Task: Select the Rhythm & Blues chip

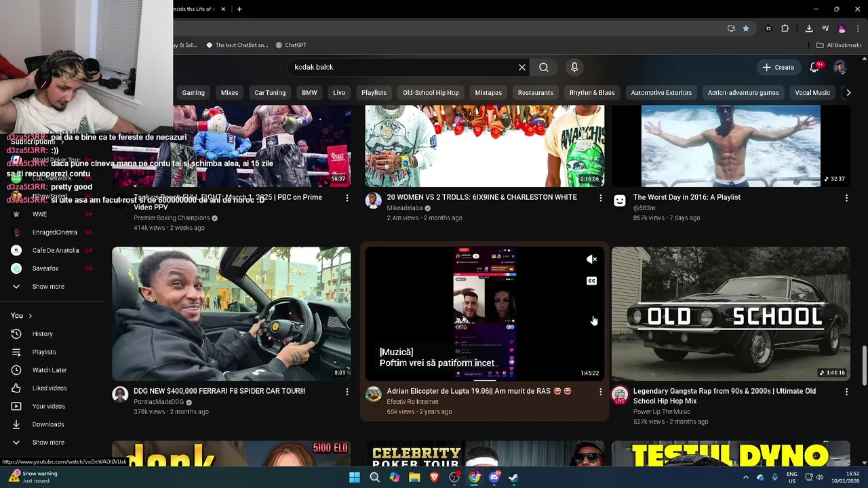Action: 592,93
